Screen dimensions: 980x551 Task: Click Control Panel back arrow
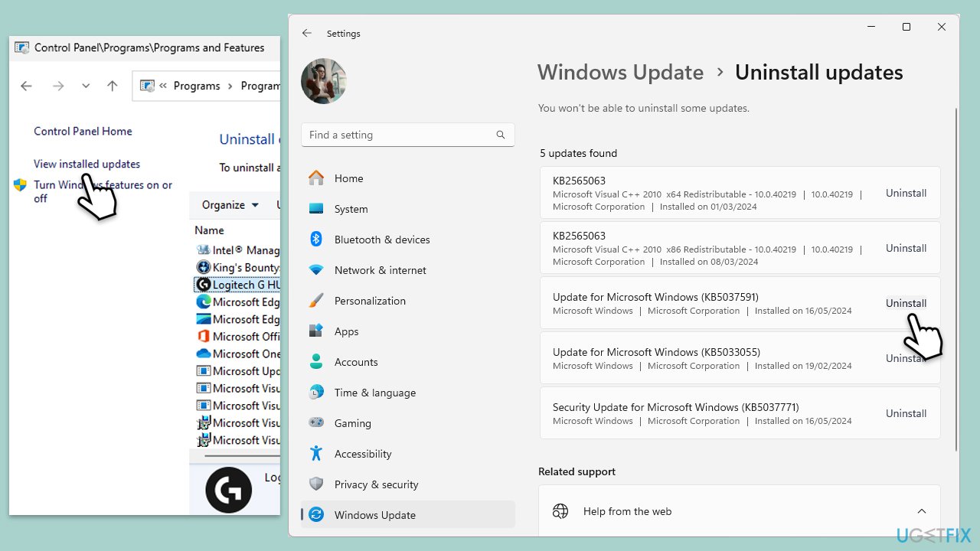pyautogui.click(x=26, y=86)
